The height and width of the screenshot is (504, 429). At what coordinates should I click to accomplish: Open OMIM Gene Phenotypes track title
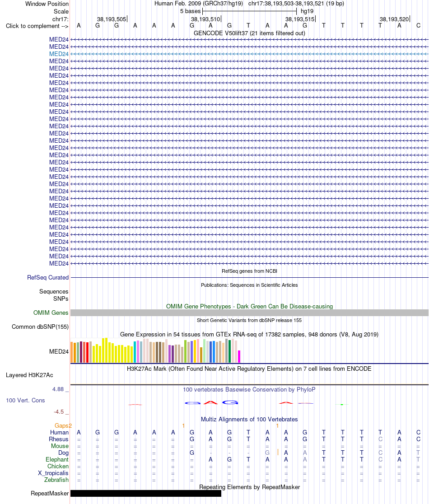(x=249, y=306)
